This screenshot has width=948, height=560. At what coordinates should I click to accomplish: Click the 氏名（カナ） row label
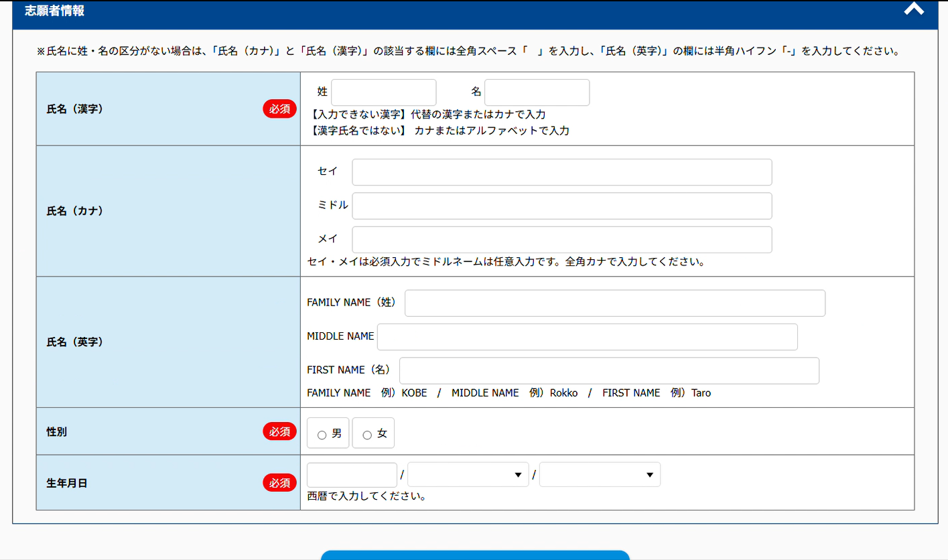(74, 211)
